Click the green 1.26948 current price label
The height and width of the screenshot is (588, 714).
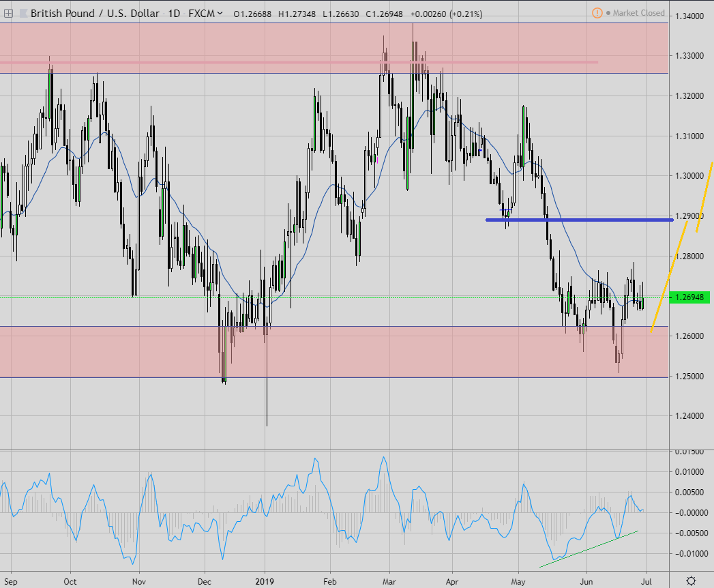690,297
